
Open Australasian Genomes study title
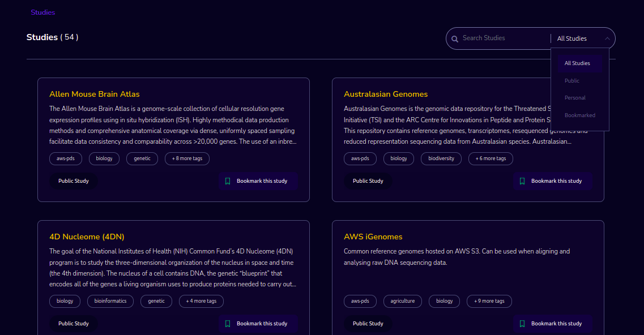click(x=386, y=94)
